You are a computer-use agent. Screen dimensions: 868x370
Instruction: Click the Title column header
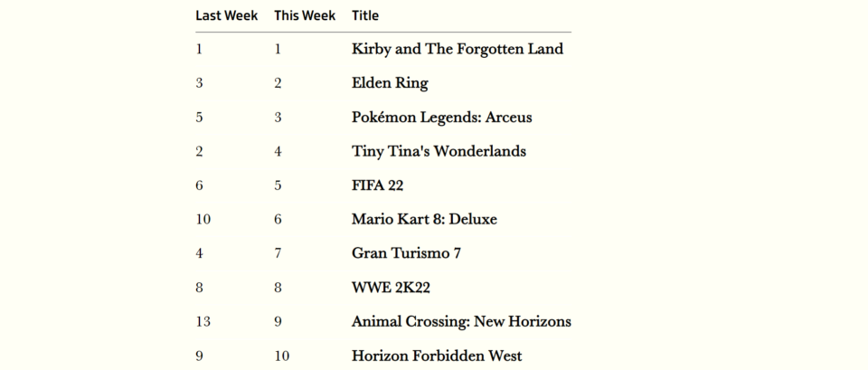coord(365,15)
